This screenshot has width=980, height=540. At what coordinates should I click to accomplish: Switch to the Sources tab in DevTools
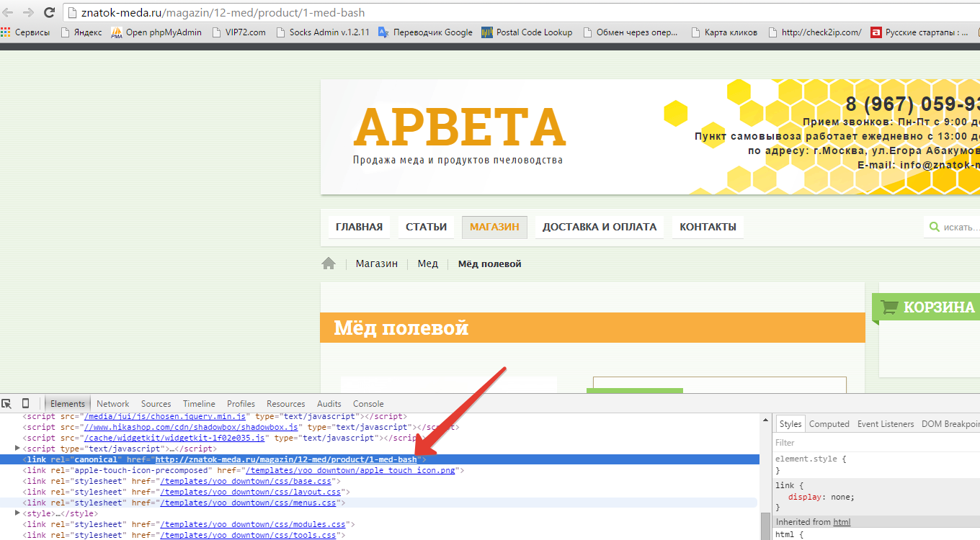tap(156, 404)
